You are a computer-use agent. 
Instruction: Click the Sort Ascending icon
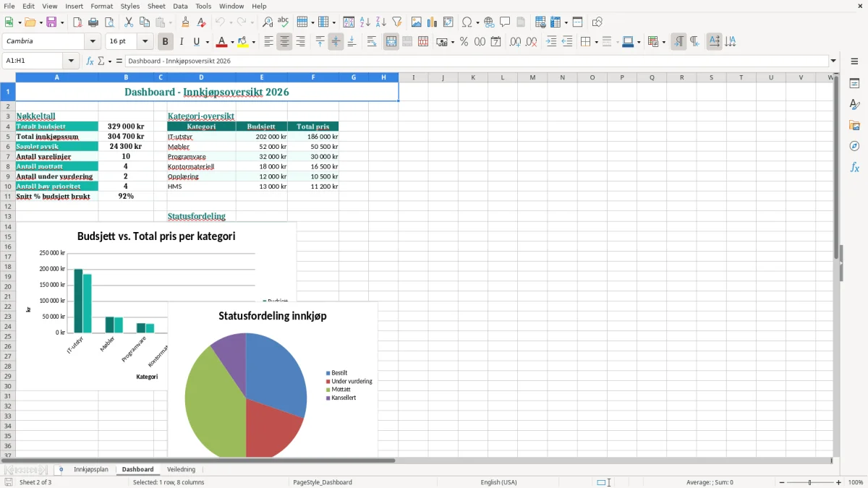click(x=365, y=22)
